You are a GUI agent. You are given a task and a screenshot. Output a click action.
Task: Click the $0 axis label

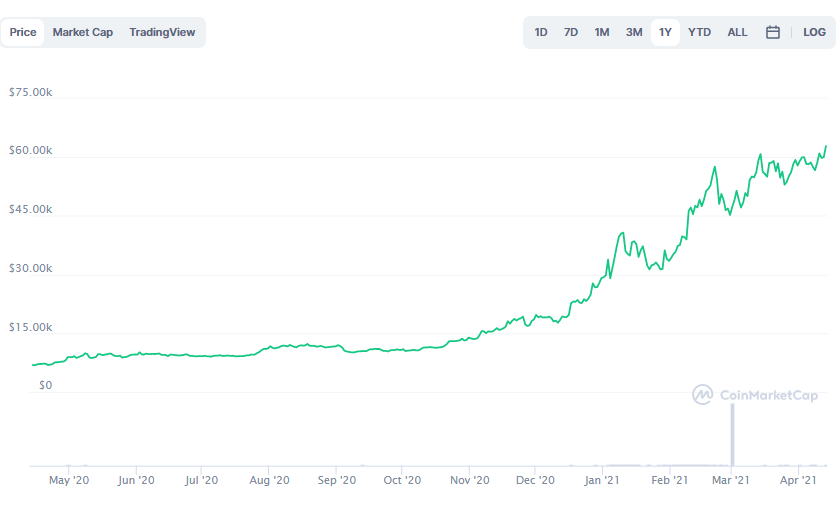pos(45,385)
